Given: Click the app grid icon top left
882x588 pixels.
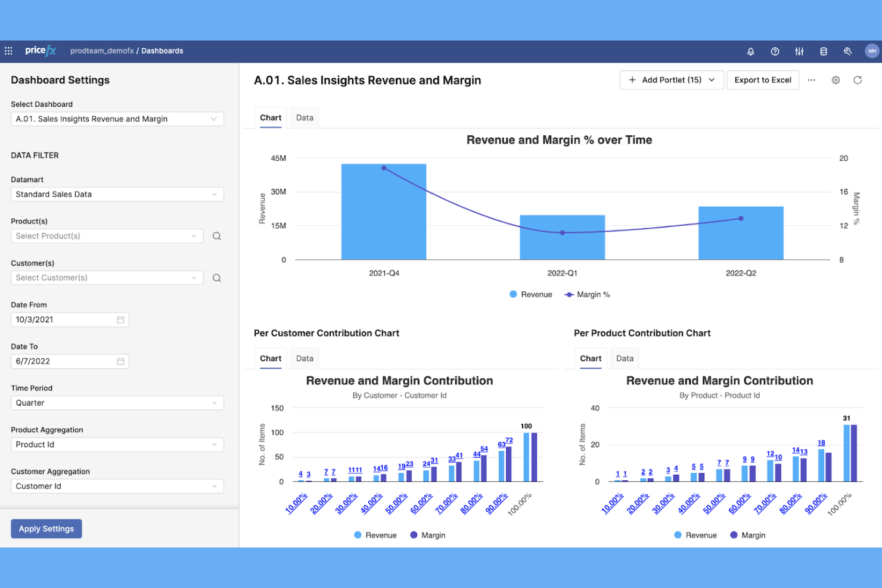Looking at the screenshot, I should click(8, 51).
